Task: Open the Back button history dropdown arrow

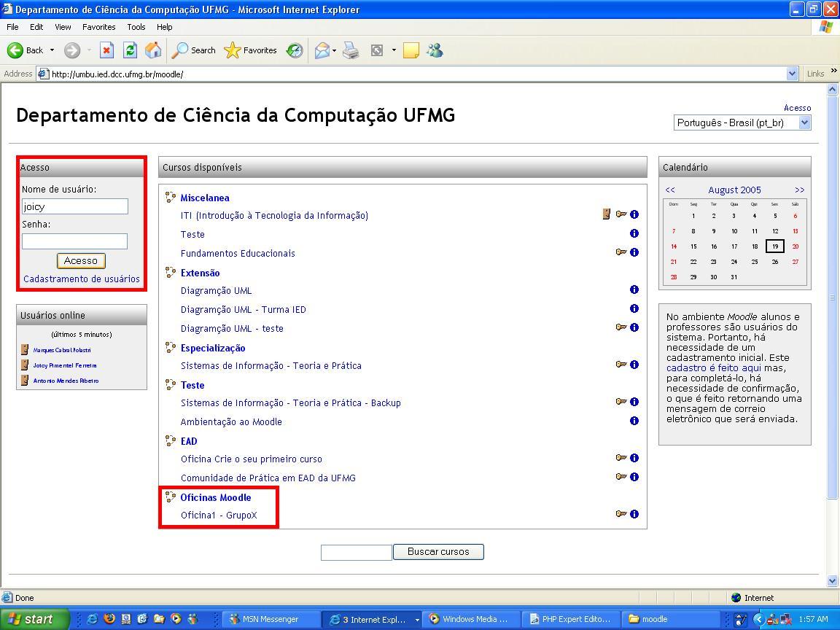Action: 52,50
